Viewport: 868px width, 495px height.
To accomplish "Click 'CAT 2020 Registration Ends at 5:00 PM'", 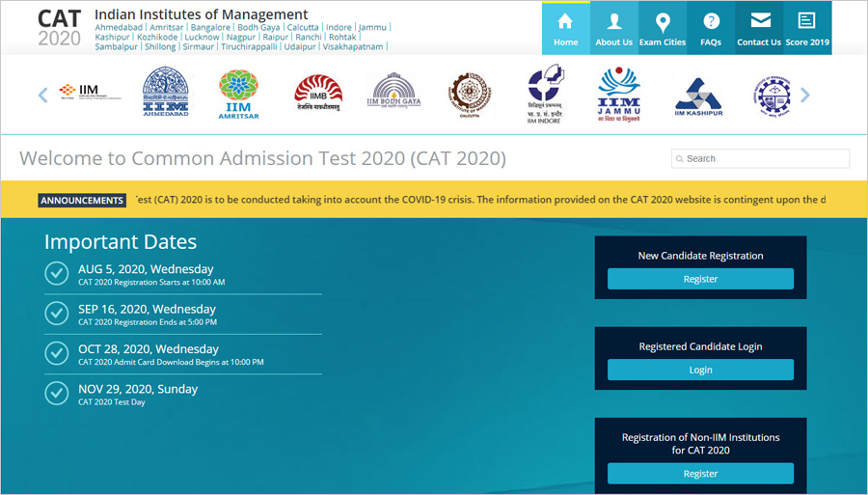I will (148, 321).
